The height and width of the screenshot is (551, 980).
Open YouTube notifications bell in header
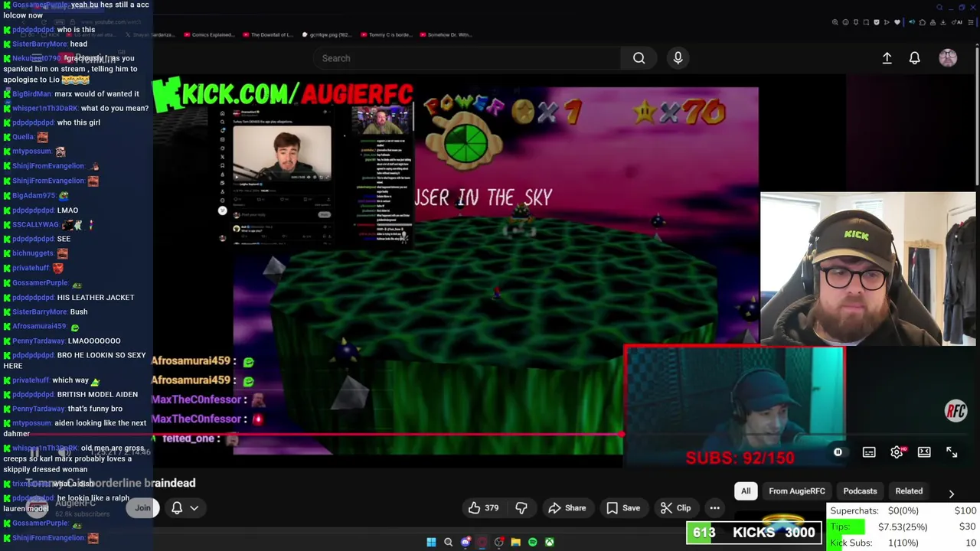914,58
